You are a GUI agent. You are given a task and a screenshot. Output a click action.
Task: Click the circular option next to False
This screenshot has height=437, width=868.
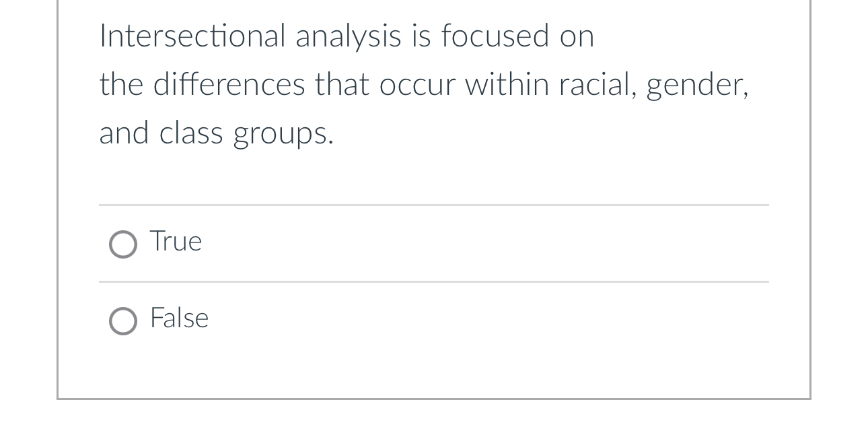coord(124,322)
